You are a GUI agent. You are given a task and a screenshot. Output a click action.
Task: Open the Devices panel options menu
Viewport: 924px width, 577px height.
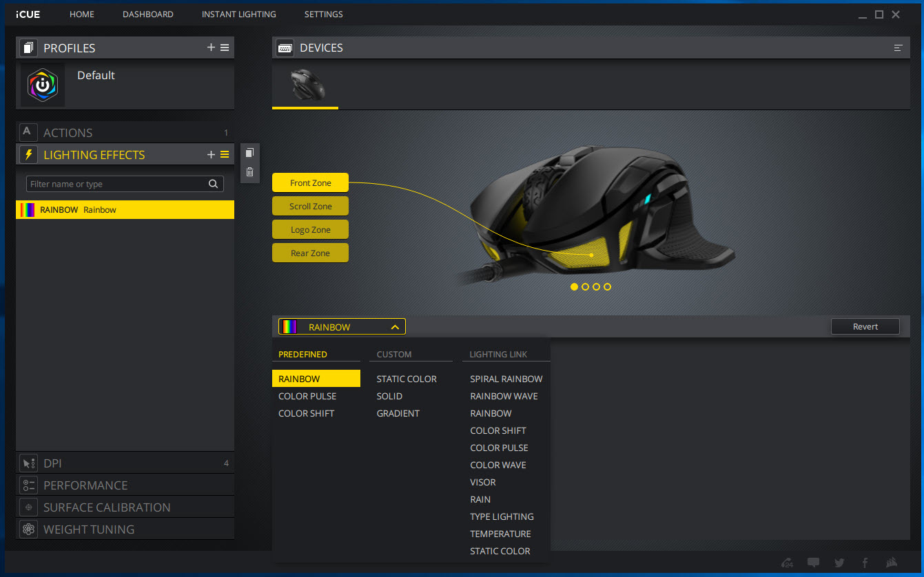point(898,48)
